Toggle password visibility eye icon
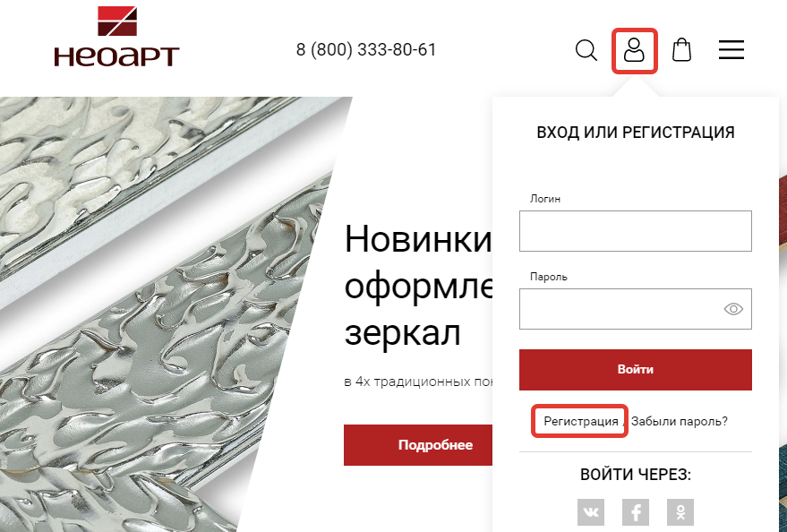 tap(733, 309)
